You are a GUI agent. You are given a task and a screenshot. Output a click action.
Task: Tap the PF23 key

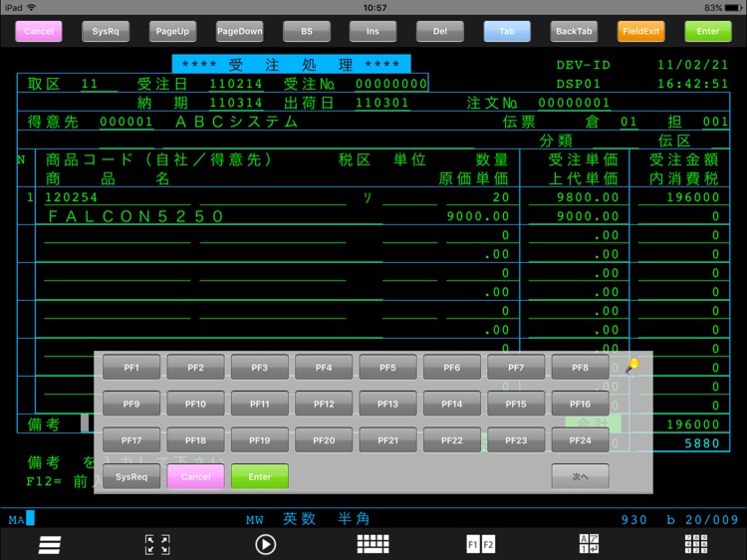click(516, 440)
